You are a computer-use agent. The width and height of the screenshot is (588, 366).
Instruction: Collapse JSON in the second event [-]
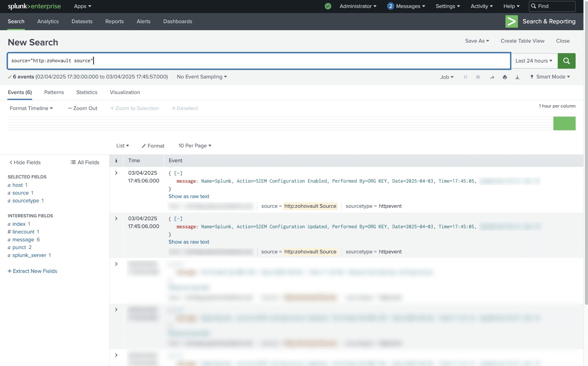(178, 219)
